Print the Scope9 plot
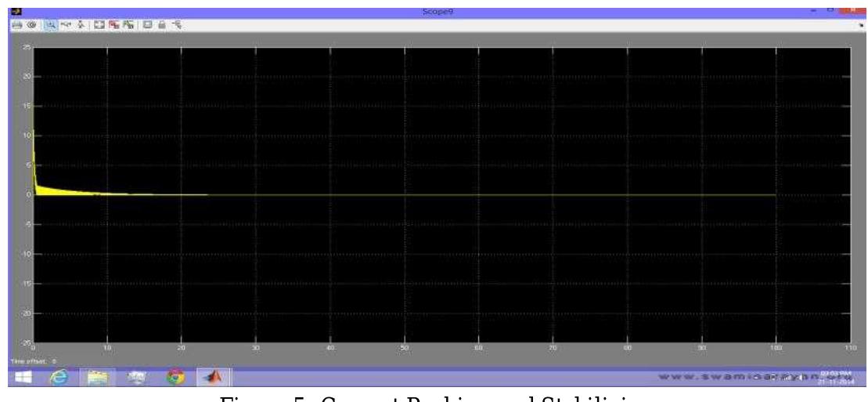Image resolution: width=868 pixels, height=402 pixels. tap(16, 26)
